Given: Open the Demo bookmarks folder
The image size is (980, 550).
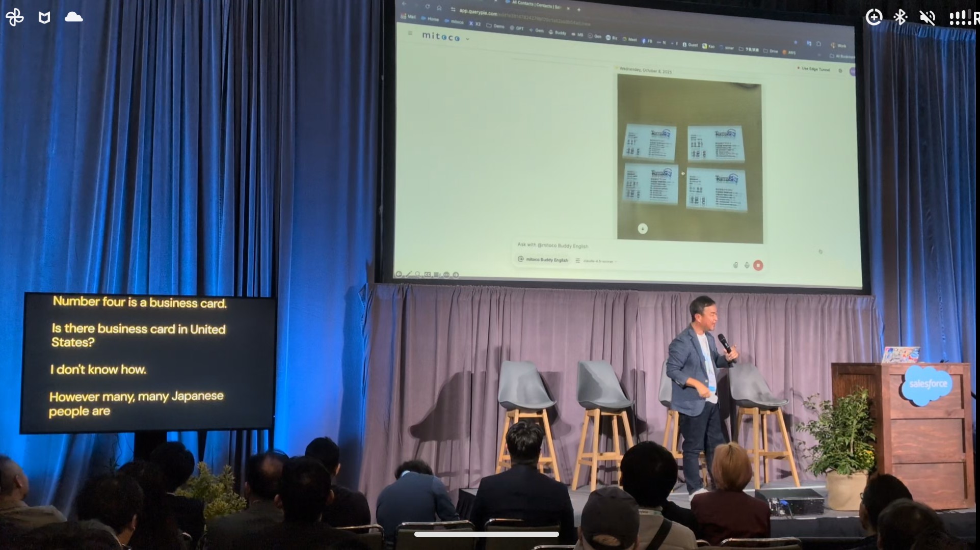Looking at the screenshot, I should [x=495, y=25].
